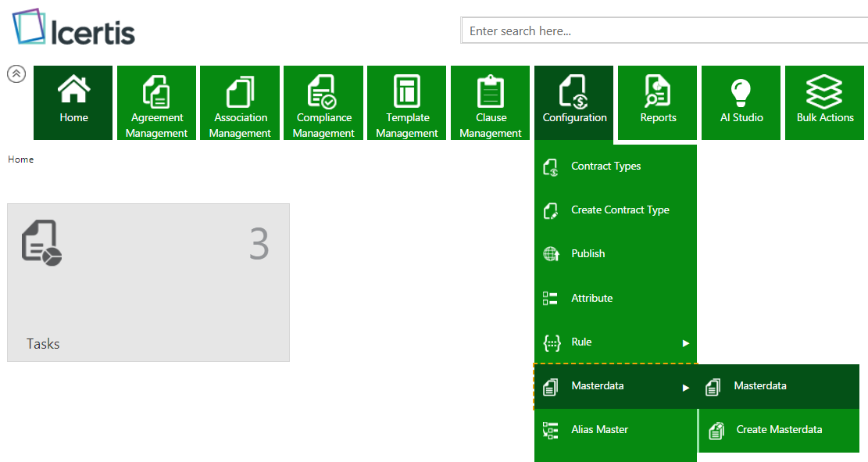Screen dimensions: 868x462
Task: Click the Home breadcrumb link
Action: [x=21, y=159]
